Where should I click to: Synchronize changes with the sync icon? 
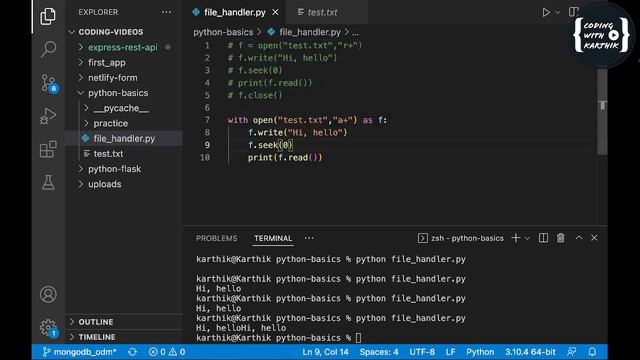click(132, 352)
